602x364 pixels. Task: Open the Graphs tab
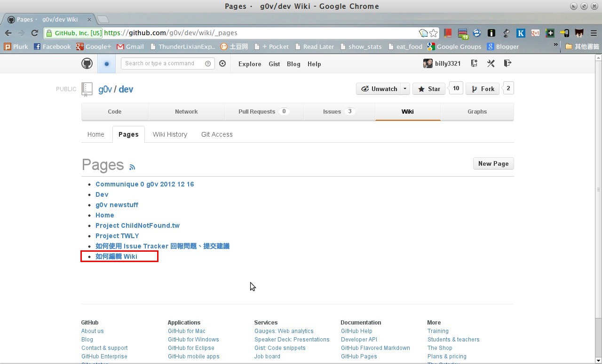tap(477, 112)
